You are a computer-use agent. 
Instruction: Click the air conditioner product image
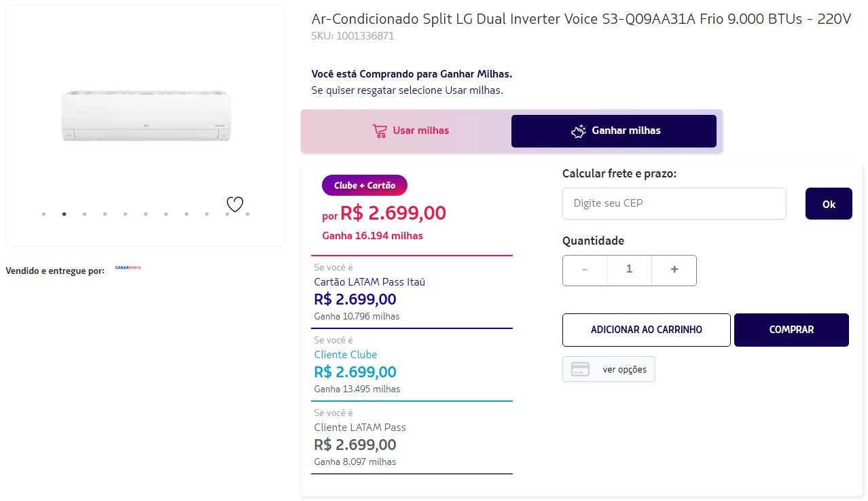[x=145, y=115]
